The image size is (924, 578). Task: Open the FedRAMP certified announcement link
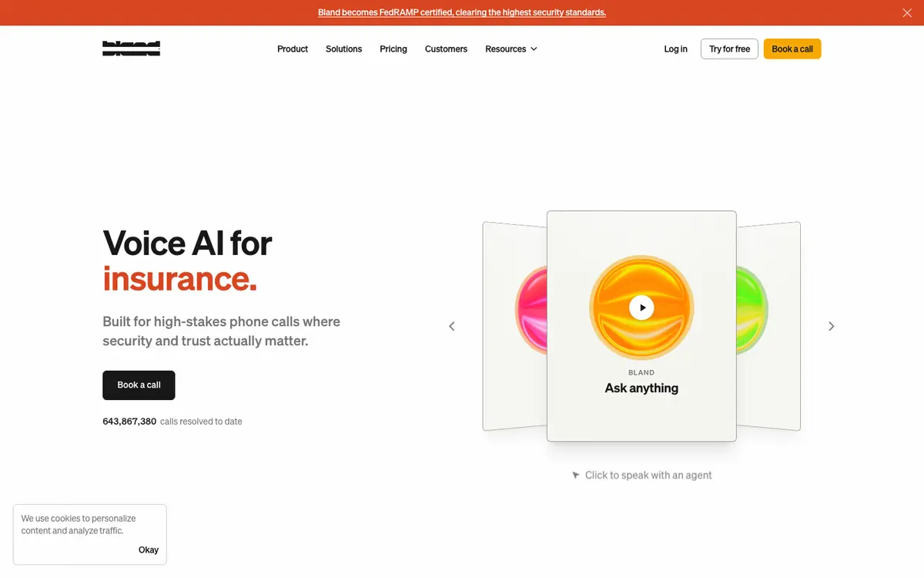(462, 12)
